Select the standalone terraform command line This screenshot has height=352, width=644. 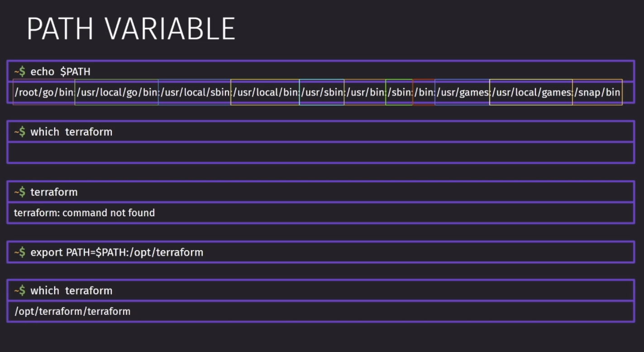pos(320,192)
